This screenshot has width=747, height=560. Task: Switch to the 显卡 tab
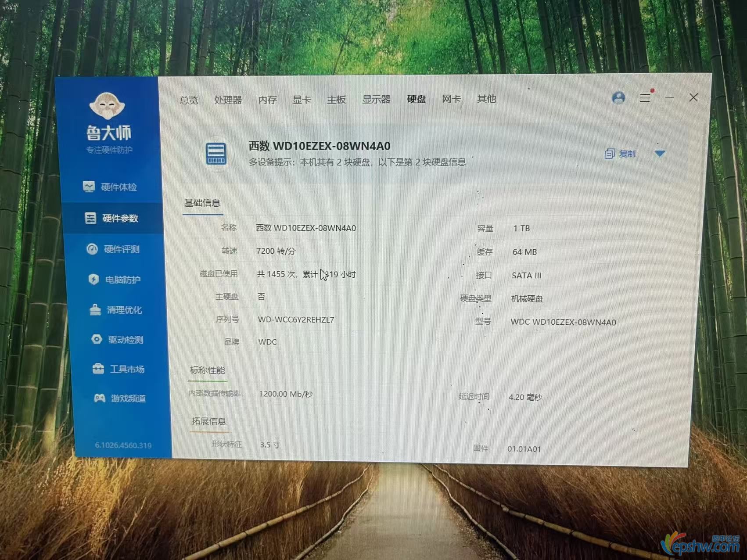pos(302,100)
